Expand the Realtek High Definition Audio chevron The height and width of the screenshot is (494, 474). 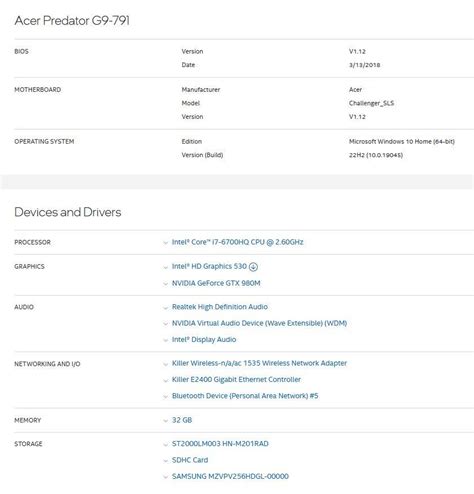pos(165,307)
